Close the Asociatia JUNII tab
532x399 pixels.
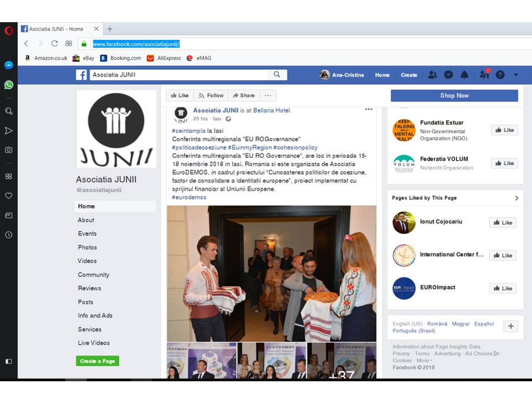tap(96, 28)
